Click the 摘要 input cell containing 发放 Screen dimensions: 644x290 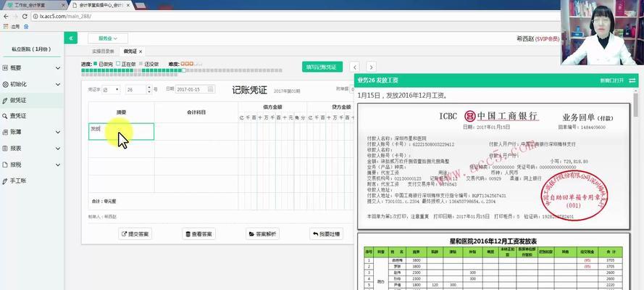(121, 131)
